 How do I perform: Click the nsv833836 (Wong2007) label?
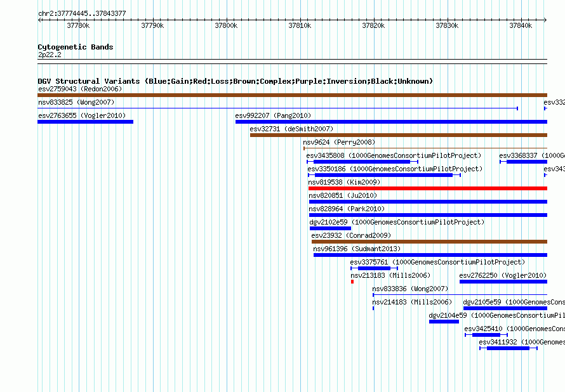click(x=410, y=289)
